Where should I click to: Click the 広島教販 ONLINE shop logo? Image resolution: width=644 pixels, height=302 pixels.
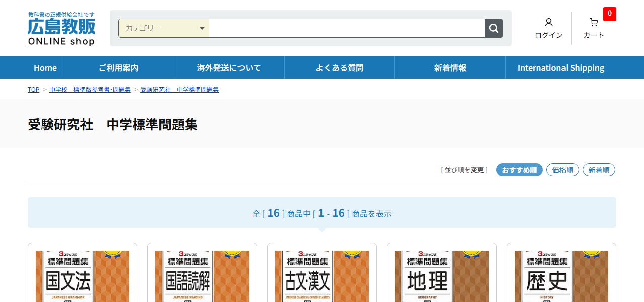[x=61, y=29]
